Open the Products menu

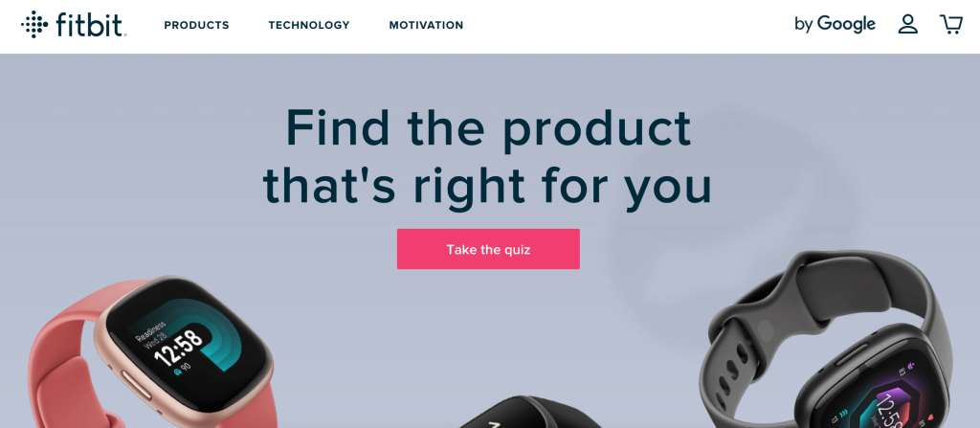coord(196,25)
